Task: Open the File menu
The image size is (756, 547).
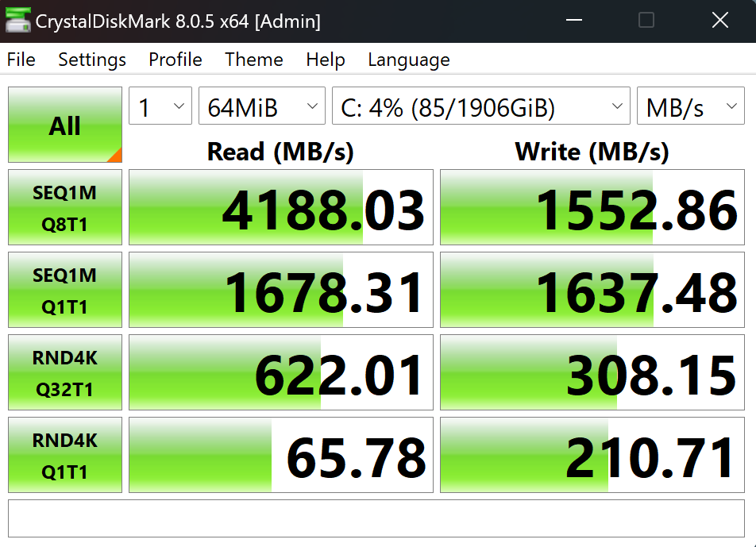Action: [21, 60]
